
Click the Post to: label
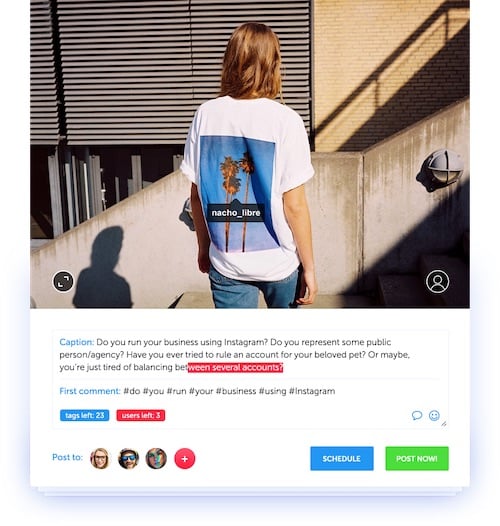67,457
